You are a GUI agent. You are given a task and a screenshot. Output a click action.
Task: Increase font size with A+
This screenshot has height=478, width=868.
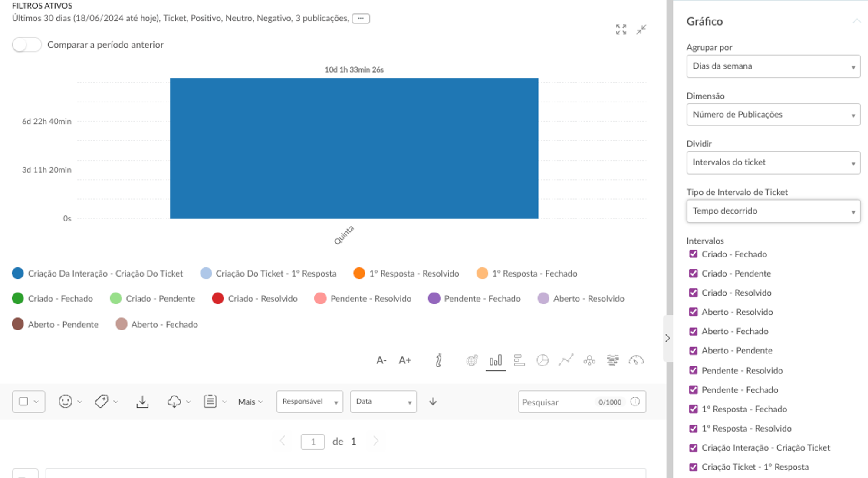click(404, 360)
